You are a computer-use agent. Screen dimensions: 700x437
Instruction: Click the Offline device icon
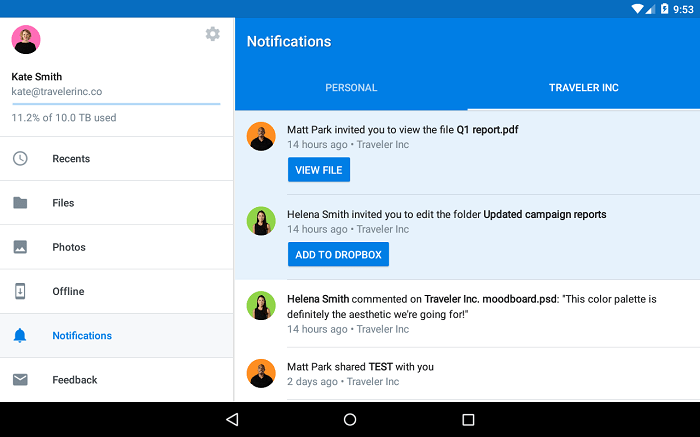pyautogui.click(x=20, y=291)
